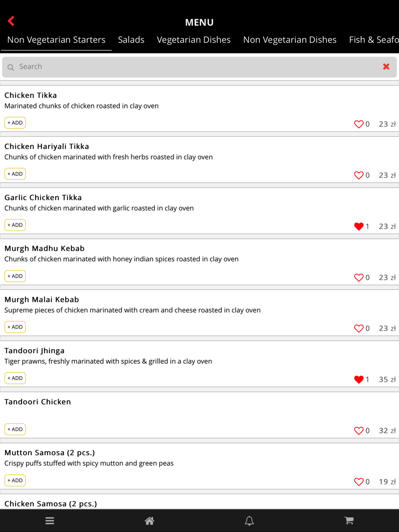Open the hamburger menu in bottom bar

click(50, 520)
